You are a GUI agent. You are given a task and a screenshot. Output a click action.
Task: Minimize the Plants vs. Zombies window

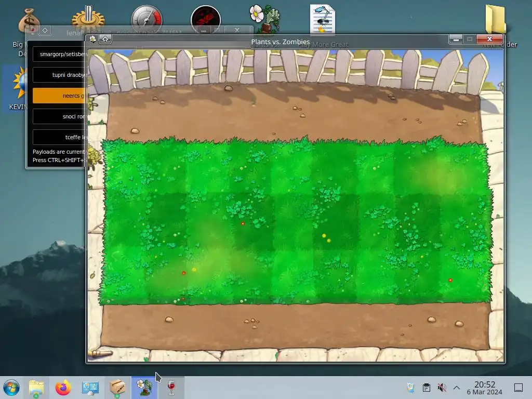pyautogui.click(x=456, y=39)
